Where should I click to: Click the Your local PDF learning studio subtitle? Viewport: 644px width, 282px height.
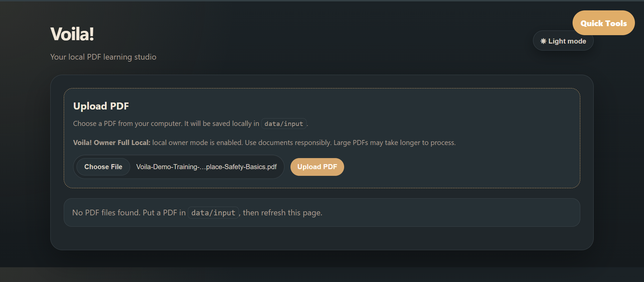point(103,57)
